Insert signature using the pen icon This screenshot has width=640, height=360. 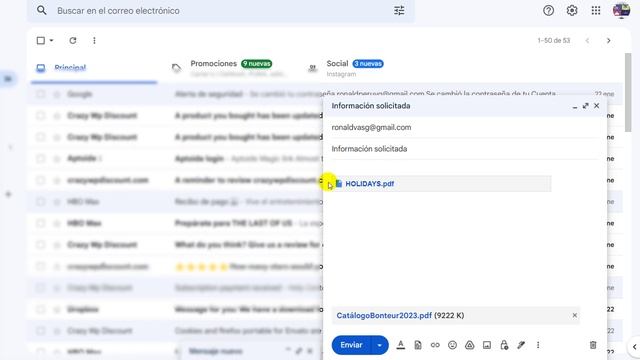click(x=521, y=345)
